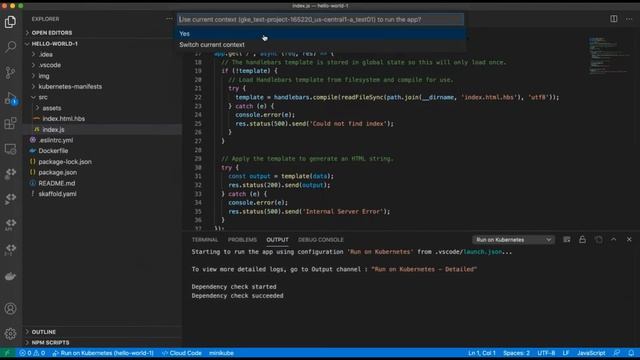Expand the kubernetes-manifests folder
Screen dimensions: 640x360
click(x=102, y=87)
